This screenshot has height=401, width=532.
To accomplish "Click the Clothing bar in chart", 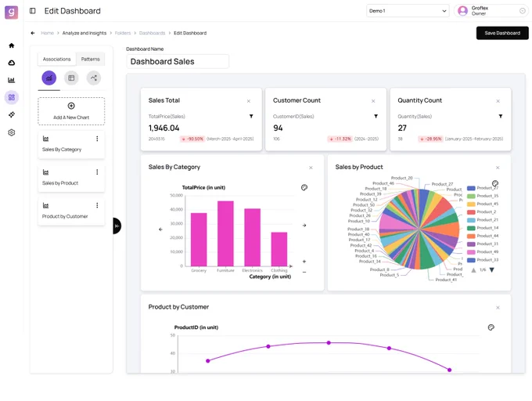I will click(279, 249).
